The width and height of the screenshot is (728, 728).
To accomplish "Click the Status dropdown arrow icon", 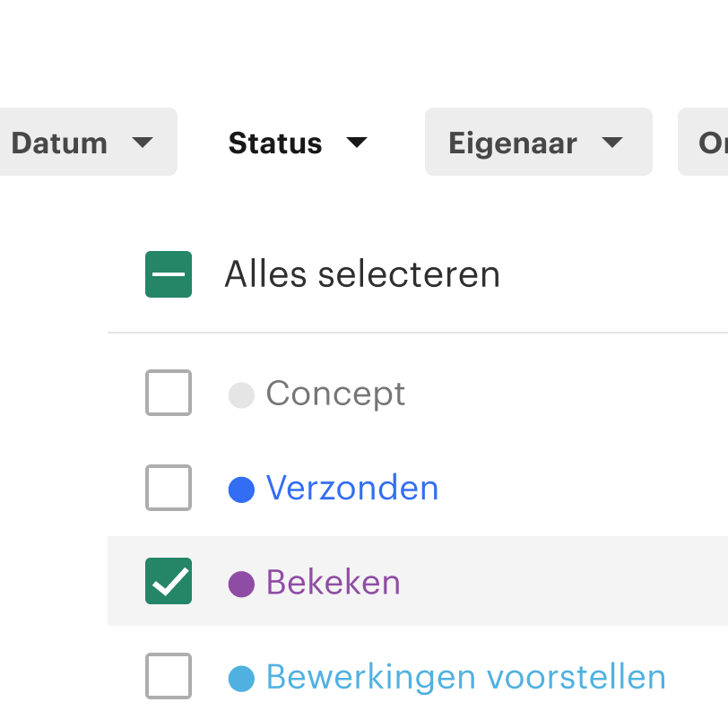I will click(357, 143).
